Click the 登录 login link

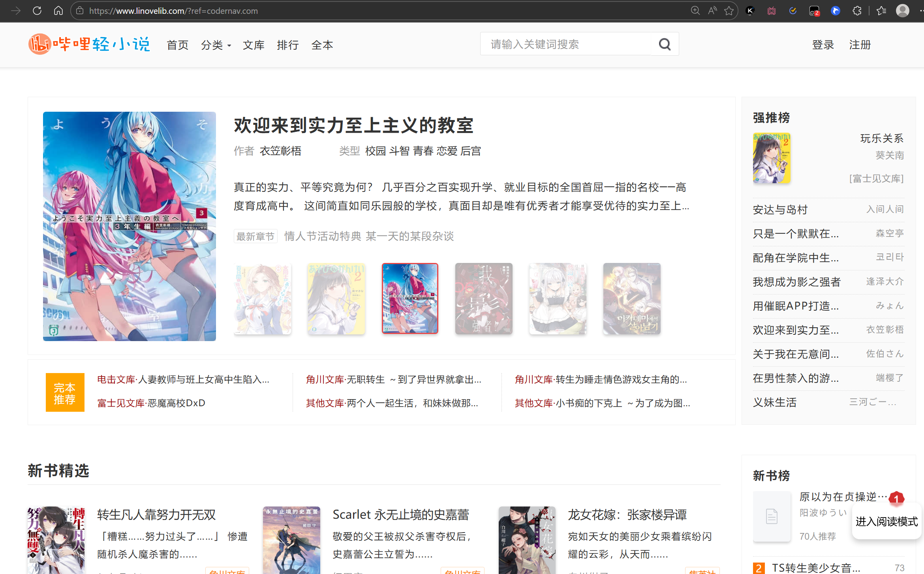tap(823, 45)
